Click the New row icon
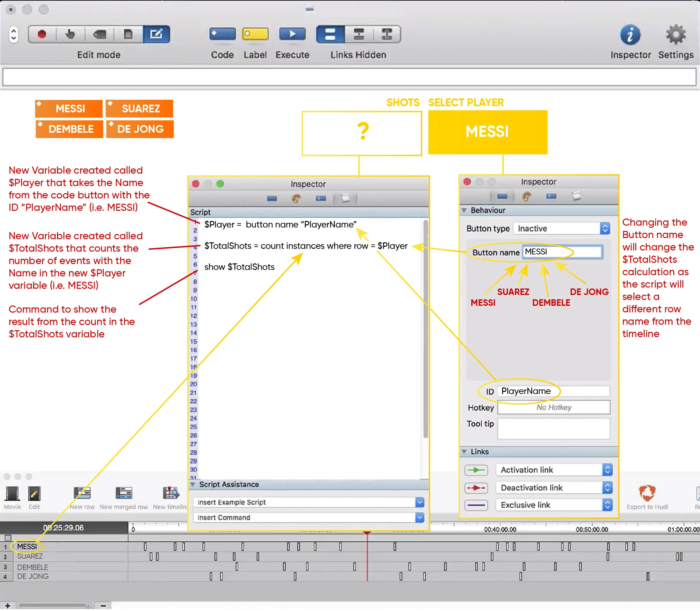700x611 pixels. tap(82, 493)
